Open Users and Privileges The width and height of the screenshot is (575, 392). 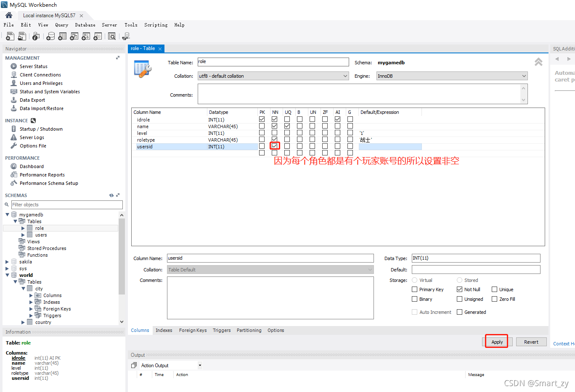click(x=41, y=83)
